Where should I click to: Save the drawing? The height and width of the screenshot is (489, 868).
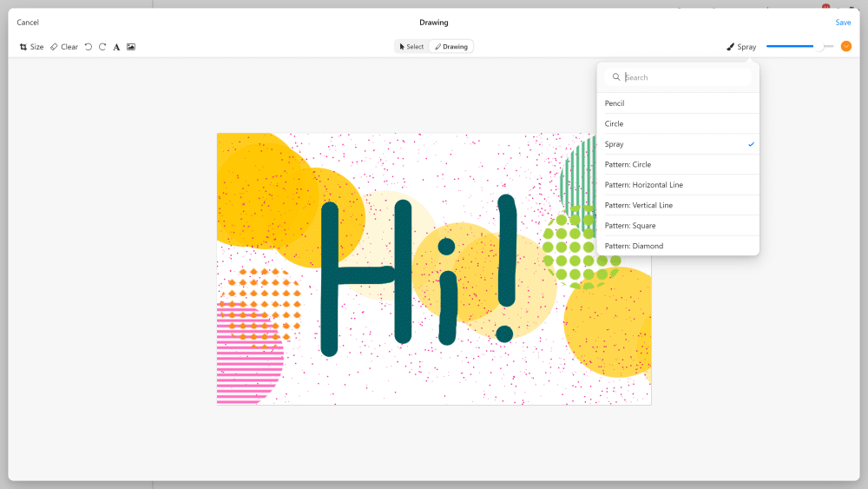pos(843,23)
